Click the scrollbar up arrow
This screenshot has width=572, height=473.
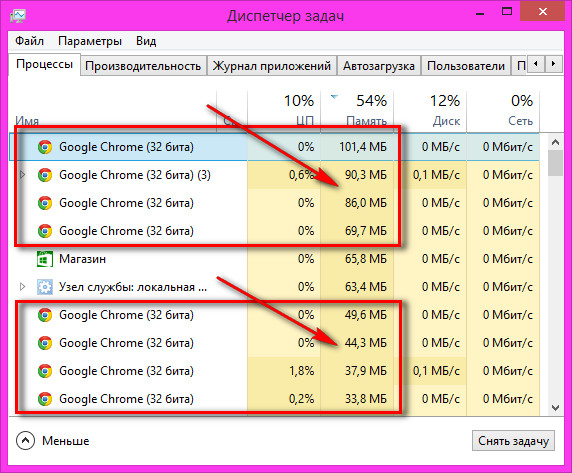click(x=555, y=142)
